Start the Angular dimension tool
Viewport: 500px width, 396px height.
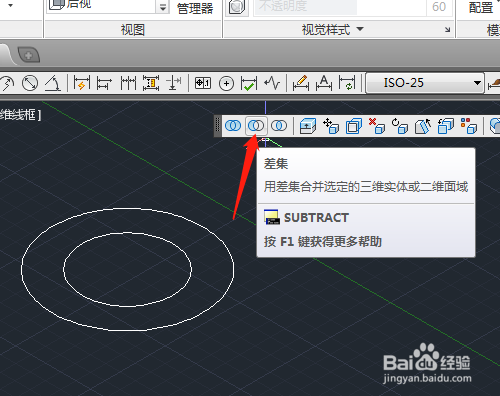[x=53, y=83]
